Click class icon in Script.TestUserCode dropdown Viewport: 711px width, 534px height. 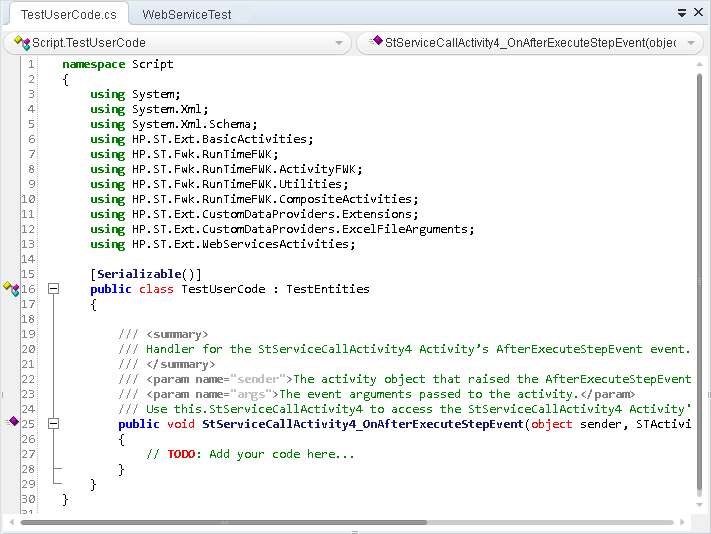click(x=22, y=43)
